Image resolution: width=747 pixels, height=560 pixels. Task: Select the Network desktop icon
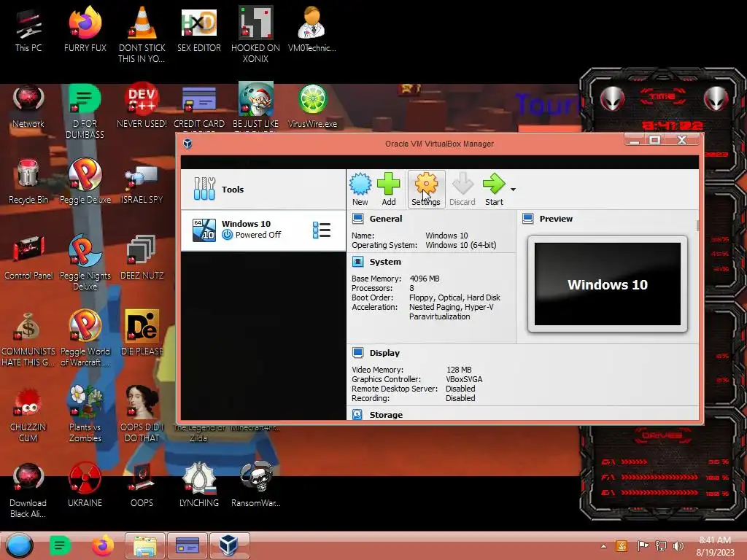click(x=28, y=106)
